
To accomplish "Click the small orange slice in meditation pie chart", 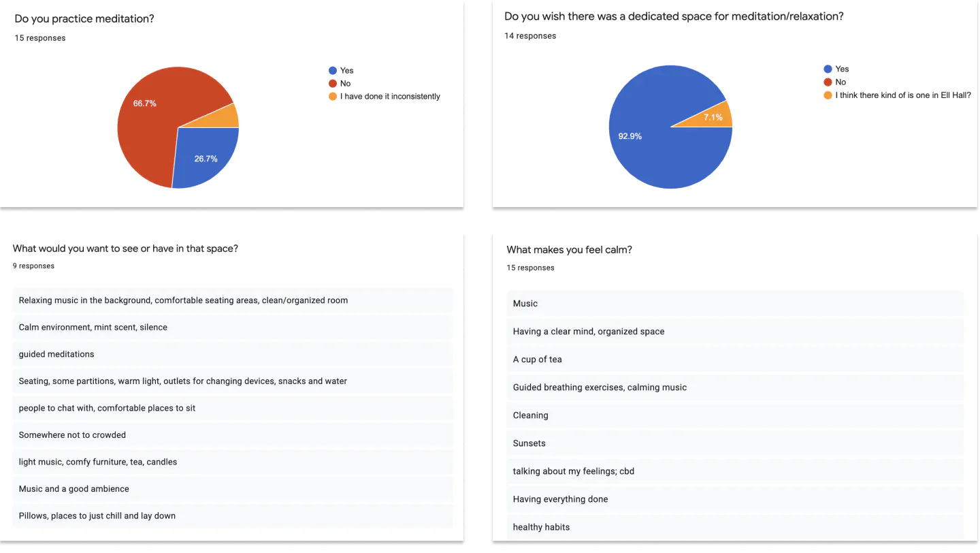I will click(x=225, y=117).
